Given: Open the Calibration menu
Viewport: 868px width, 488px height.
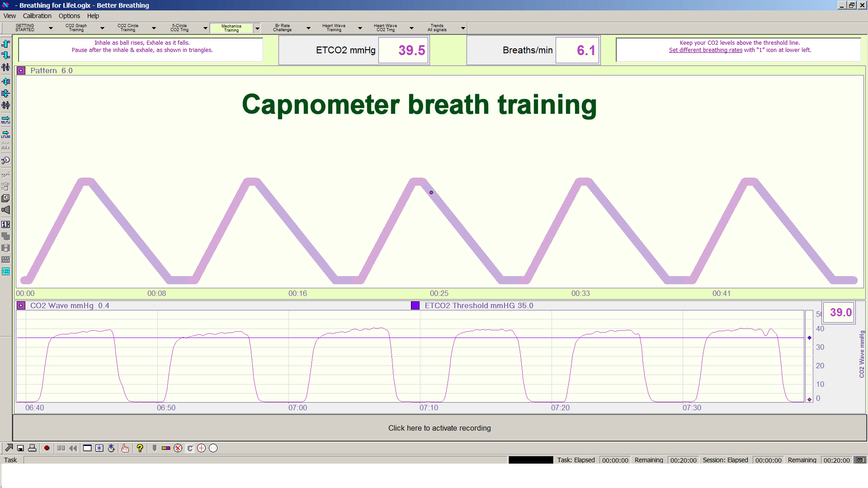Looking at the screenshot, I should (x=37, y=16).
